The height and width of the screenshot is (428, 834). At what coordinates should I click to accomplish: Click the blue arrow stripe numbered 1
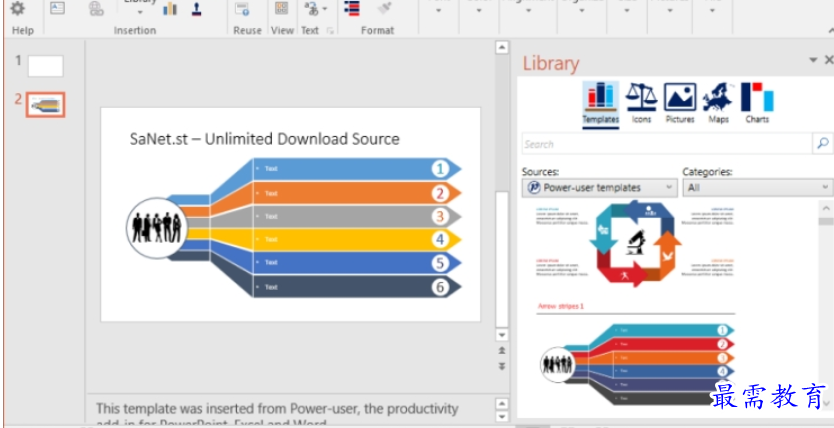point(356,169)
